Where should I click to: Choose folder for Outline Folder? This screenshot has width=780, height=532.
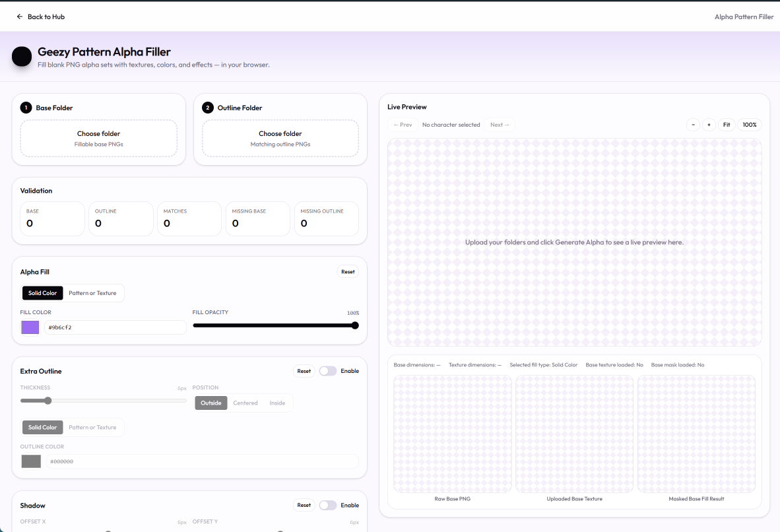click(280, 139)
